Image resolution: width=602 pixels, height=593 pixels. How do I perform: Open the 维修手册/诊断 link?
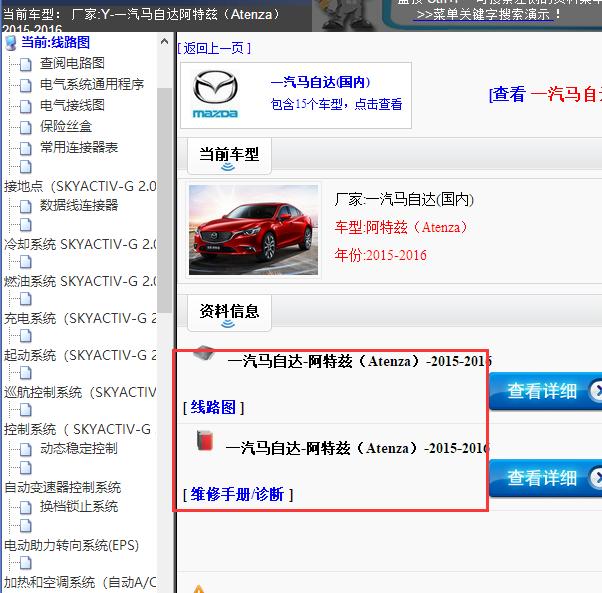pyautogui.click(x=238, y=494)
